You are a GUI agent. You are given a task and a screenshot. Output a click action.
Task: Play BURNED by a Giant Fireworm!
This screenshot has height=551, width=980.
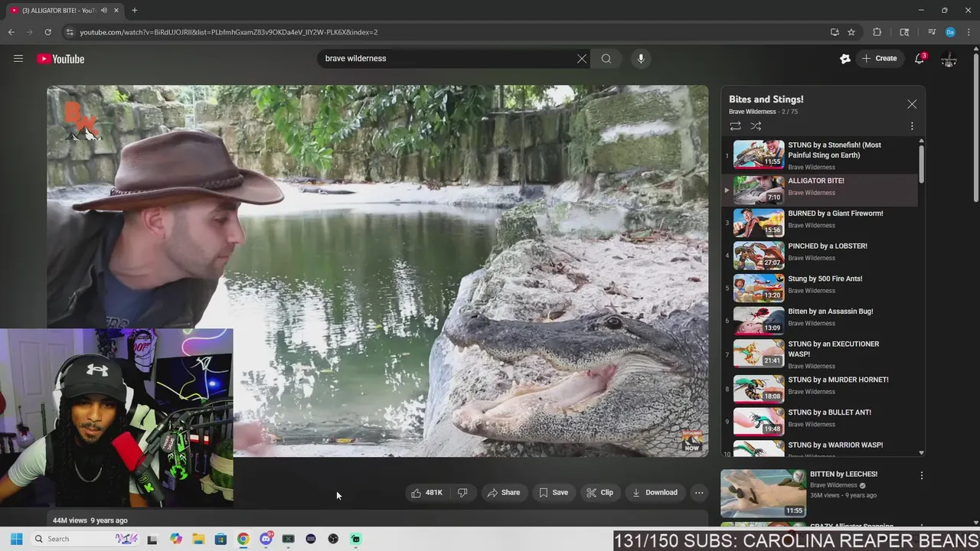[x=819, y=222]
